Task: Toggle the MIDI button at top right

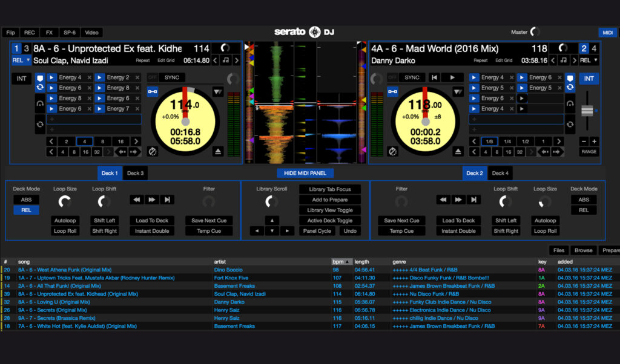Action: 608,33
